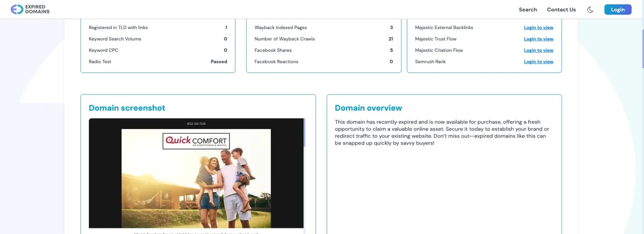The image size is (644, 234).
Task: Select the 'Majestic Trust Flow' label
Action: tap(436, 39)
